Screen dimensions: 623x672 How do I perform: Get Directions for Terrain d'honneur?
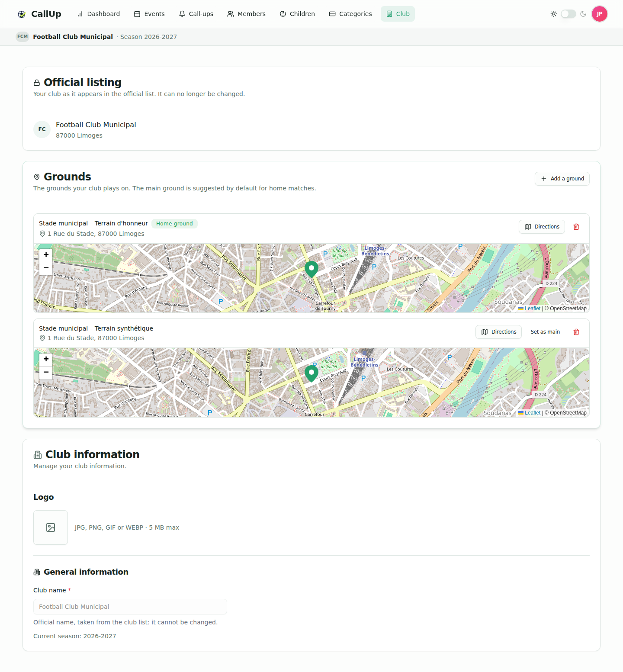click(x=542, y=227)
